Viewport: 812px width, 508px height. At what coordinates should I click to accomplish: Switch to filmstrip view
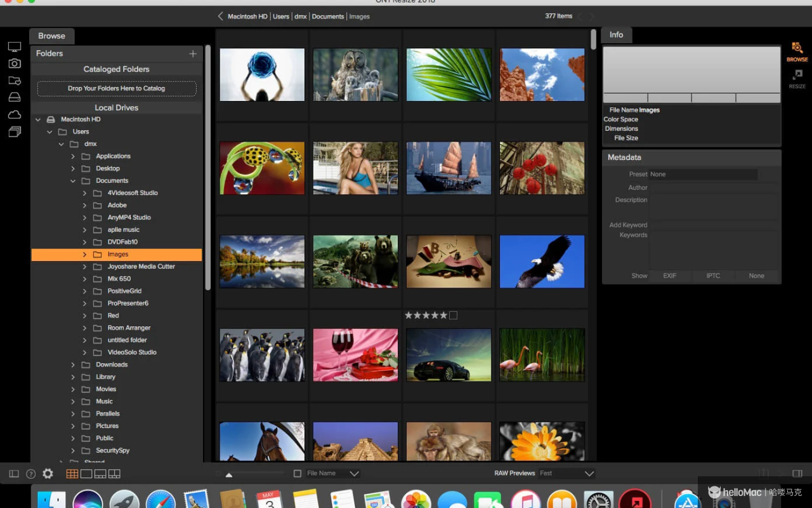100,474
